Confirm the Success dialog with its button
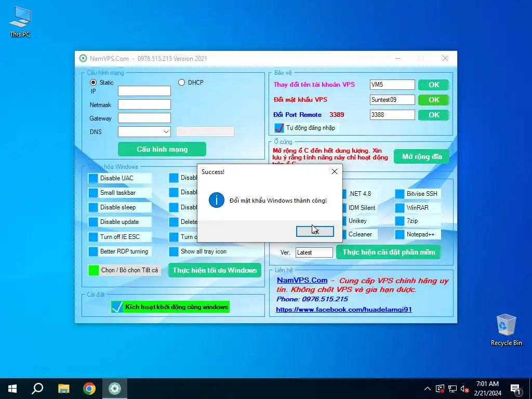This screenshot has height=399, width=532. pos(315,231)
